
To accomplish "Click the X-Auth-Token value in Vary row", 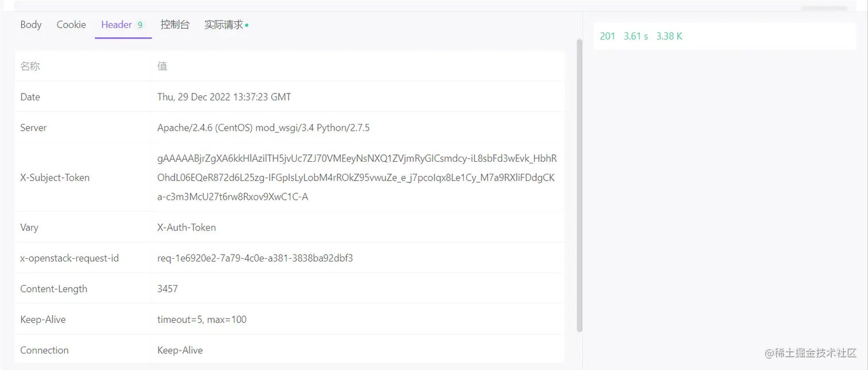I will (x=187, y=227).
